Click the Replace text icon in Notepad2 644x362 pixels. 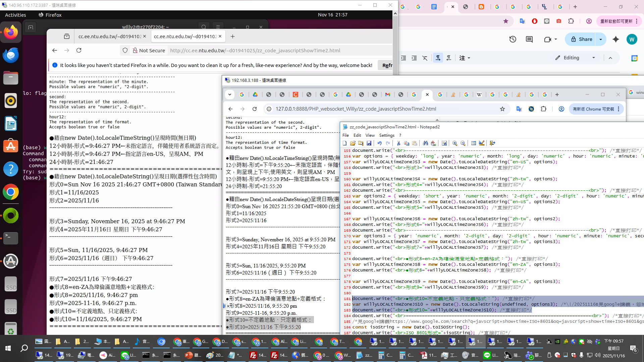[x=433, y=143]
